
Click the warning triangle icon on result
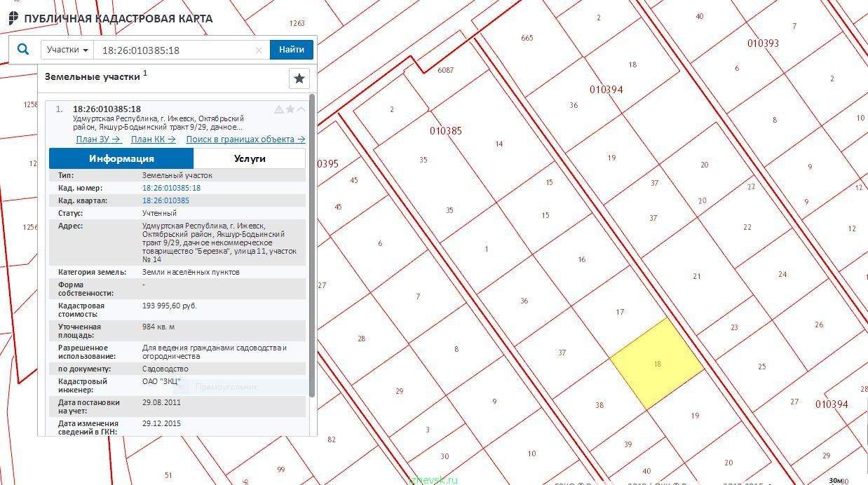(279, 109)
